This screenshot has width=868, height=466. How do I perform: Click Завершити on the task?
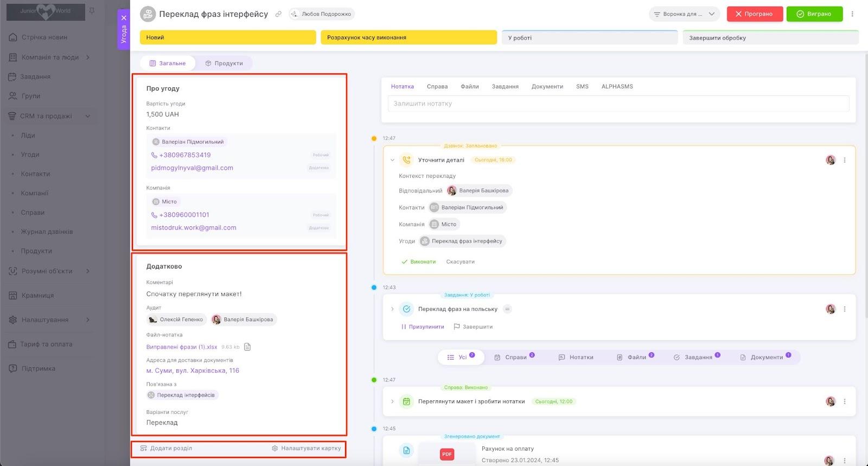pyautogui.click(x=473, y=327)
